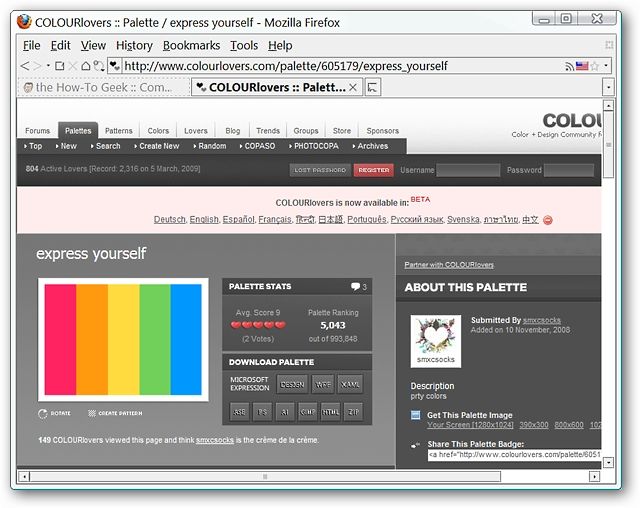Click the heart site favicon in the address bar
640x508 pixels.
click(x=115, y=66)
